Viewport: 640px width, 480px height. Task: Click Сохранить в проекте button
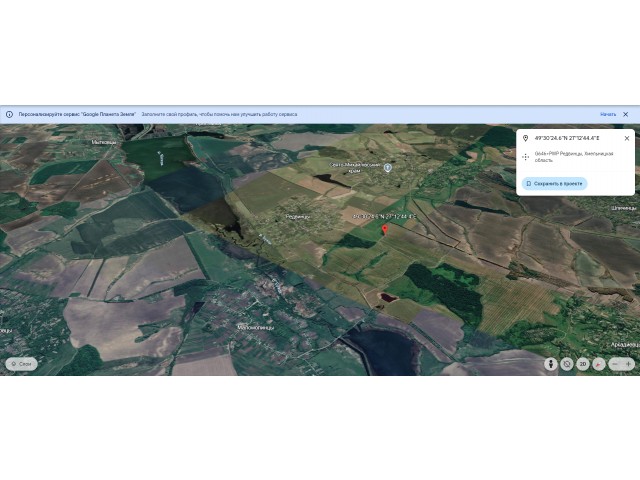pyautogui.click(x=554, y=184)
